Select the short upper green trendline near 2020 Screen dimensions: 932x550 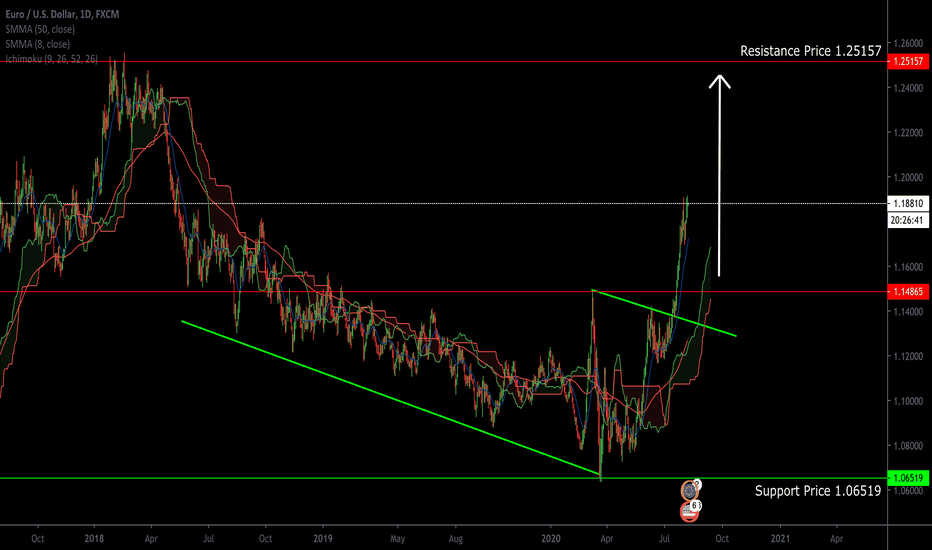[665, 313]
